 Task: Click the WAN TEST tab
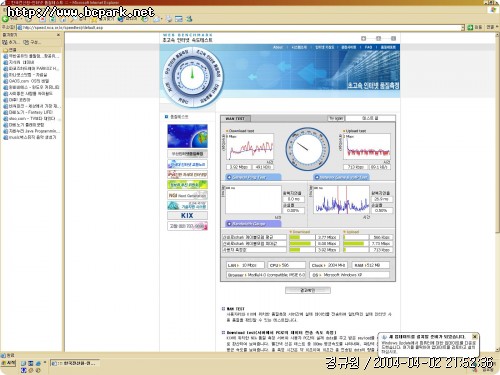[235, 119]
